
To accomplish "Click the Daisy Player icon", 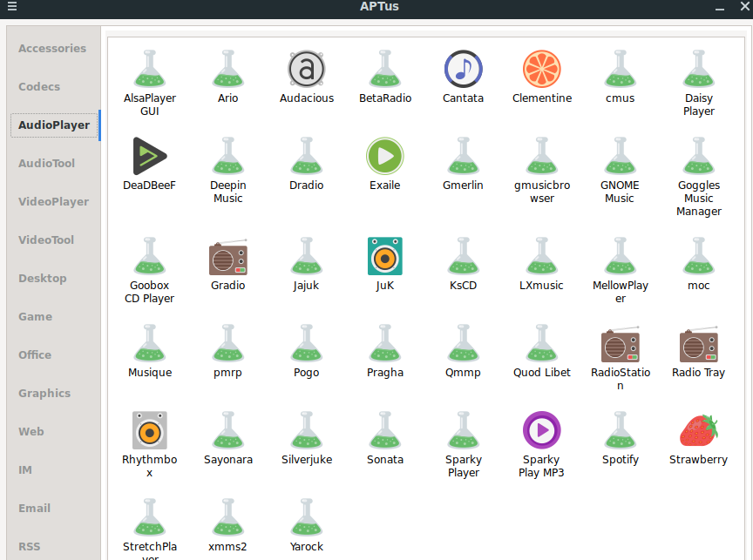I will [x=698, y=69].
